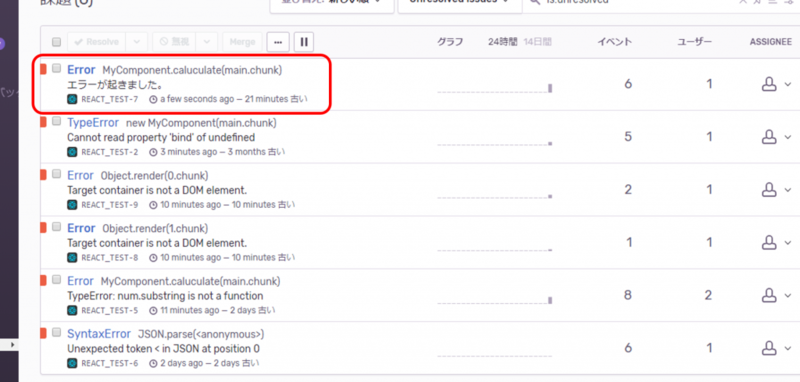The height and width of the screenshot is (382, 800).
Task: Click the イベント column header
Action: point(615,42)
